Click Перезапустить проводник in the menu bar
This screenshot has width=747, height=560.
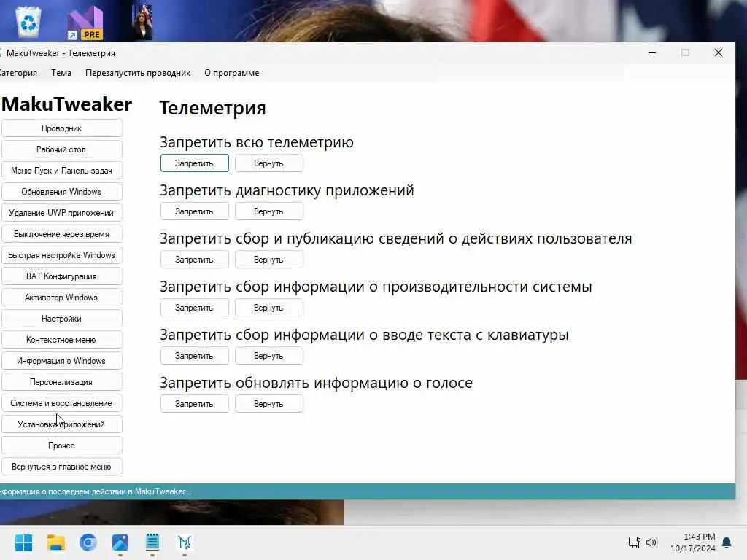click(x=138, y=73)
